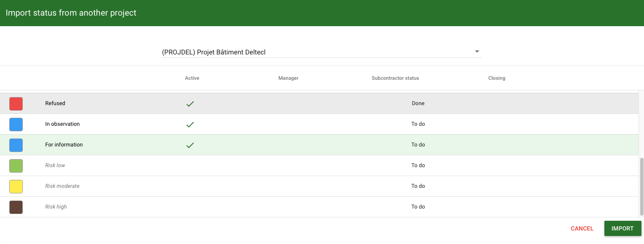Select the Risk high status name

point(56,206)
